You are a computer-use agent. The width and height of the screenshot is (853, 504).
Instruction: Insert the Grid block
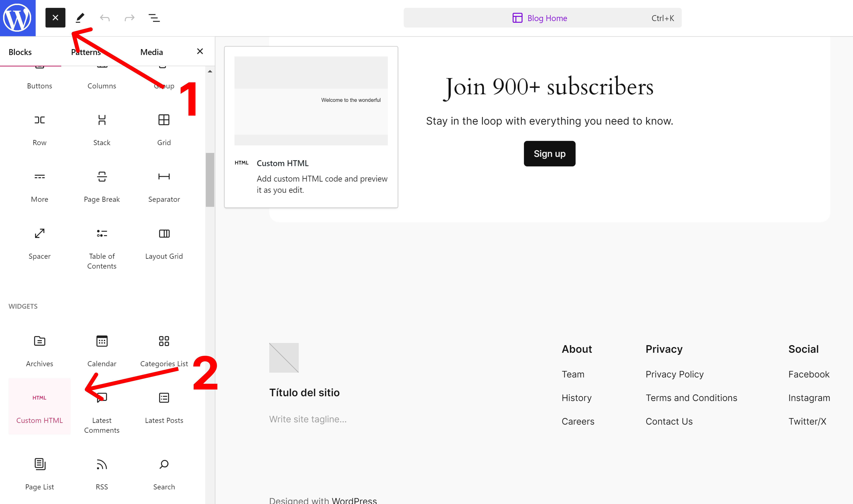(164, 129)
